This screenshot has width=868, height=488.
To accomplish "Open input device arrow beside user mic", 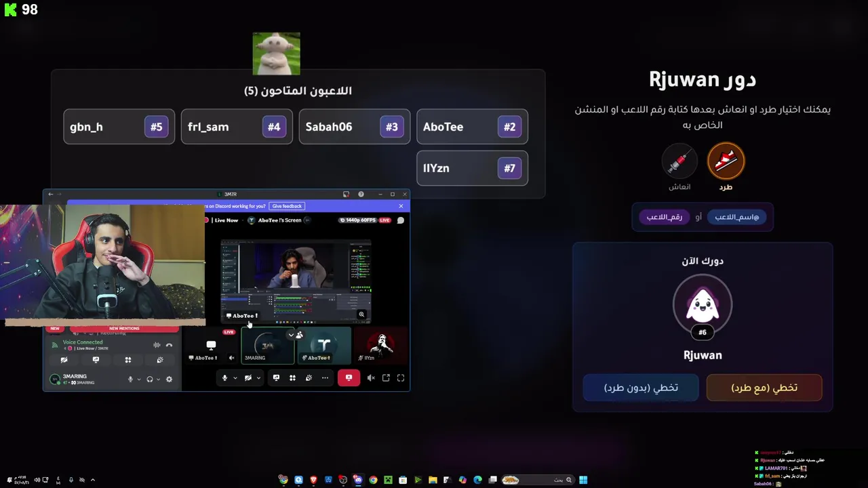I will click(x=139, y=380).
